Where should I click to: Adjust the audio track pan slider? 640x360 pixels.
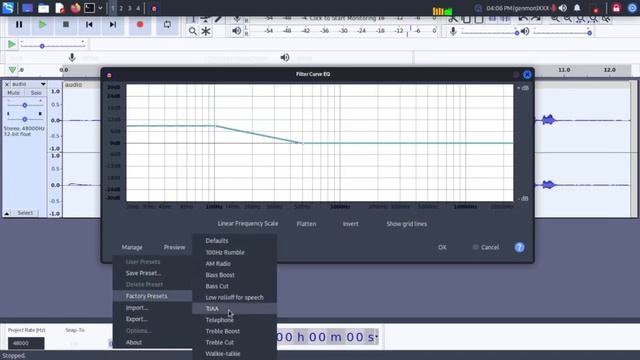(x=24, y=119)
